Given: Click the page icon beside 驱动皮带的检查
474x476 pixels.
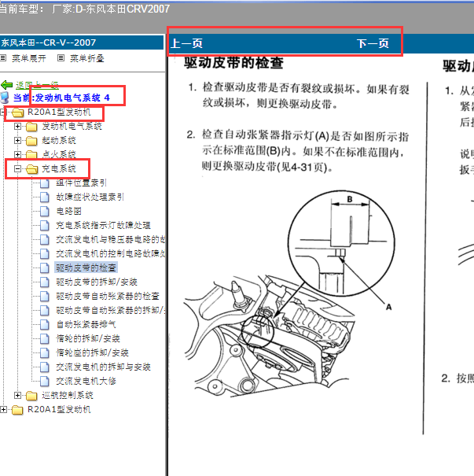Looking at the screenshot, I should coord(45,268).
